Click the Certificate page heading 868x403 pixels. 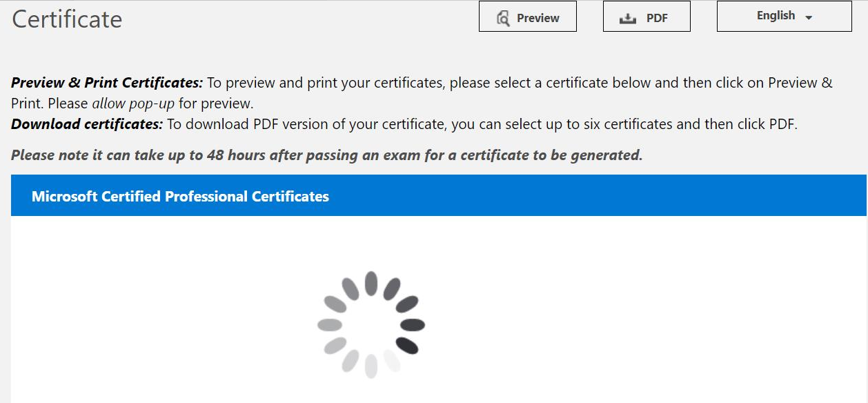(x=67, y=19)
